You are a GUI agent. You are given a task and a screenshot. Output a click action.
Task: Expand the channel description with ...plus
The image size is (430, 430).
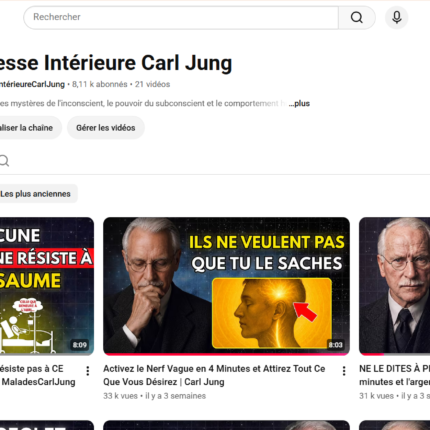click(x=299, y=104)
